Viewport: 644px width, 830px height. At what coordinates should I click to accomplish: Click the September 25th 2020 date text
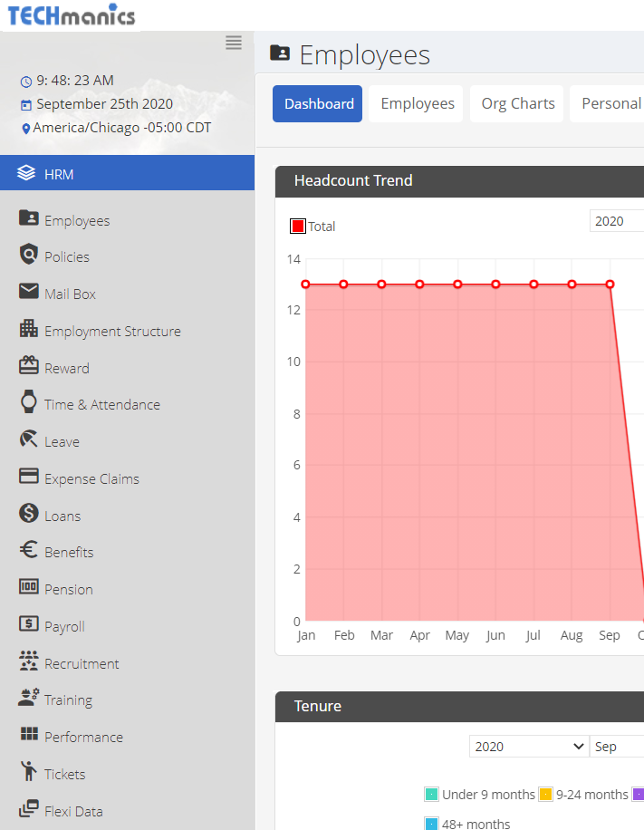click(x=105, y=103)
